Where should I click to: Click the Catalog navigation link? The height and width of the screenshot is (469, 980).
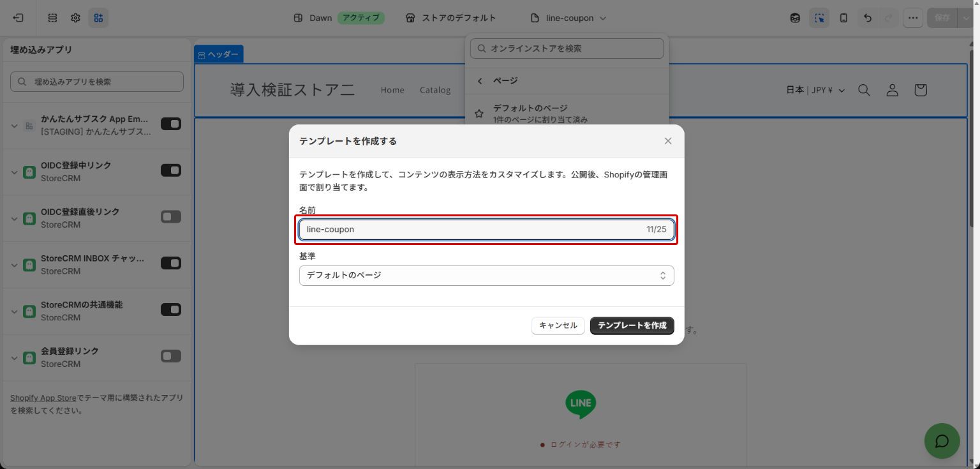(435, 90)
